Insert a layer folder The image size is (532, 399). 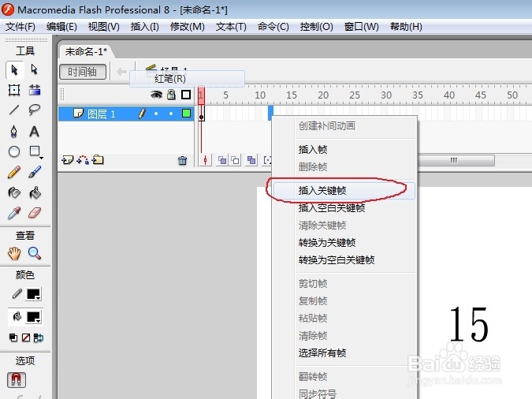(98, 159)
